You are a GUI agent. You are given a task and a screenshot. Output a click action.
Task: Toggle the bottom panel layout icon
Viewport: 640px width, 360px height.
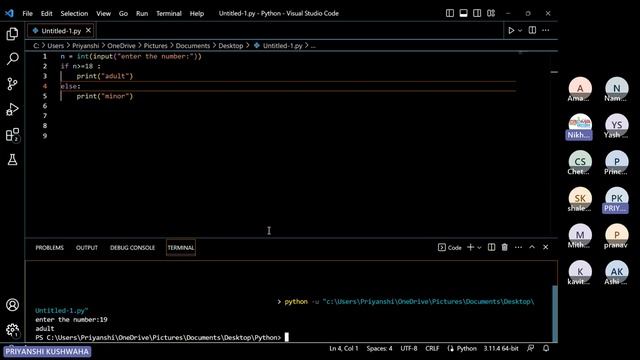click(x=463, y=13)
